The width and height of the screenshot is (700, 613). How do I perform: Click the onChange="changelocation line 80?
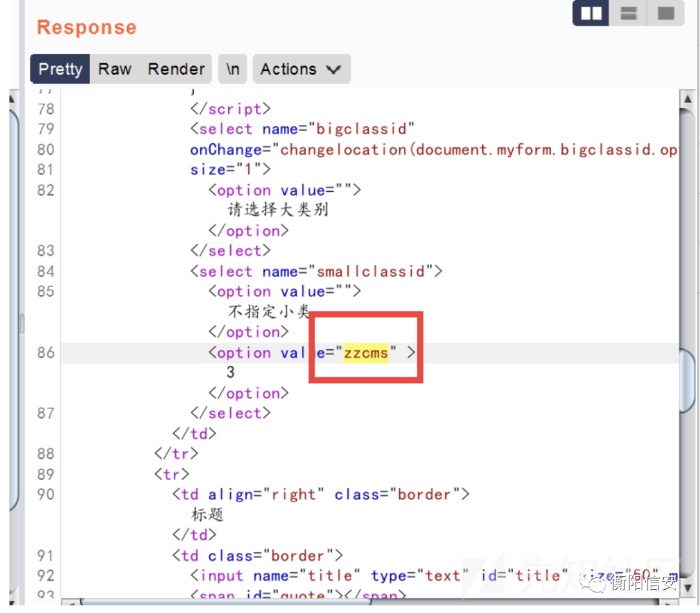click(434, 150)
